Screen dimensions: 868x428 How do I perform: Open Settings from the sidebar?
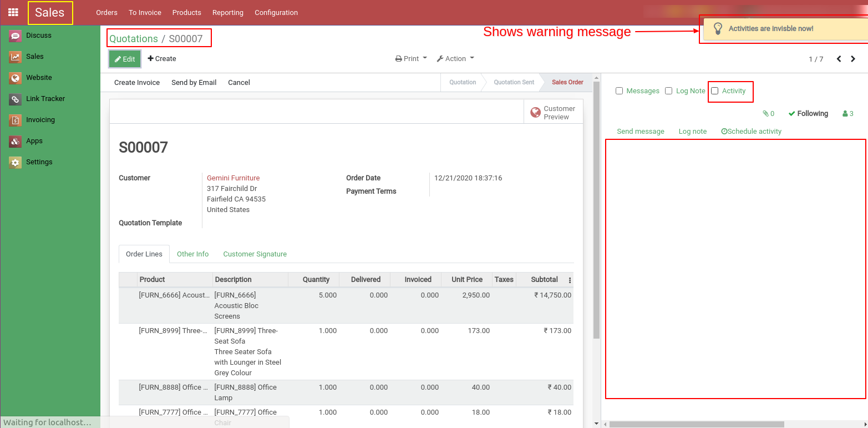(x=39, y=162)
